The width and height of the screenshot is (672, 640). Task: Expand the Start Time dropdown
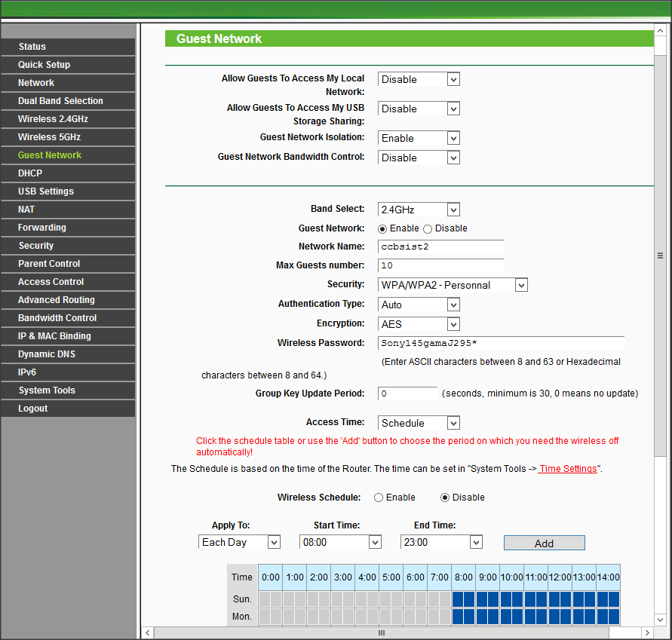tap(340, 542)
